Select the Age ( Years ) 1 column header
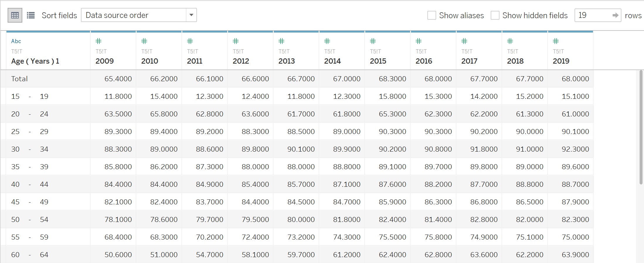The width and height of the screenshot is (644, 263). (x=35, y=61)
